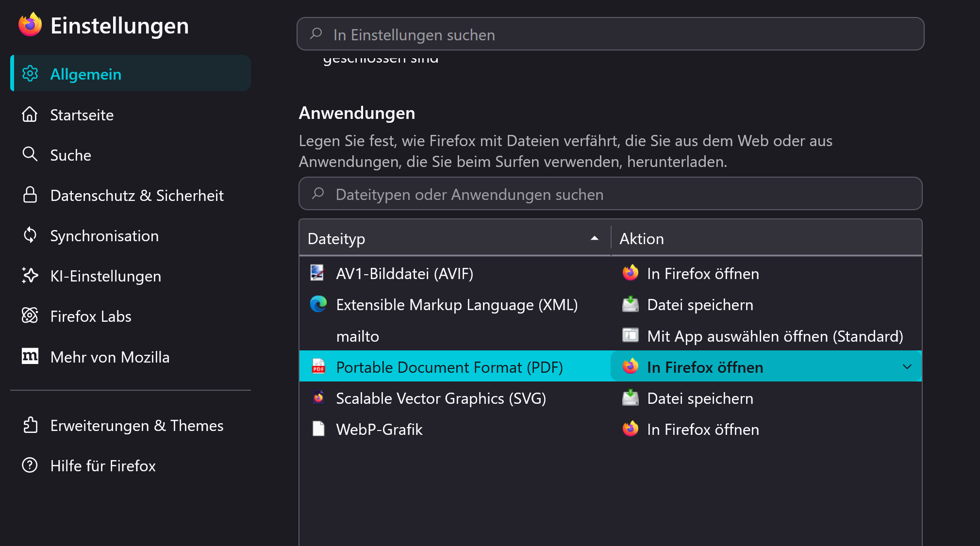Click the app window icon in mailto action

[631, 335]
